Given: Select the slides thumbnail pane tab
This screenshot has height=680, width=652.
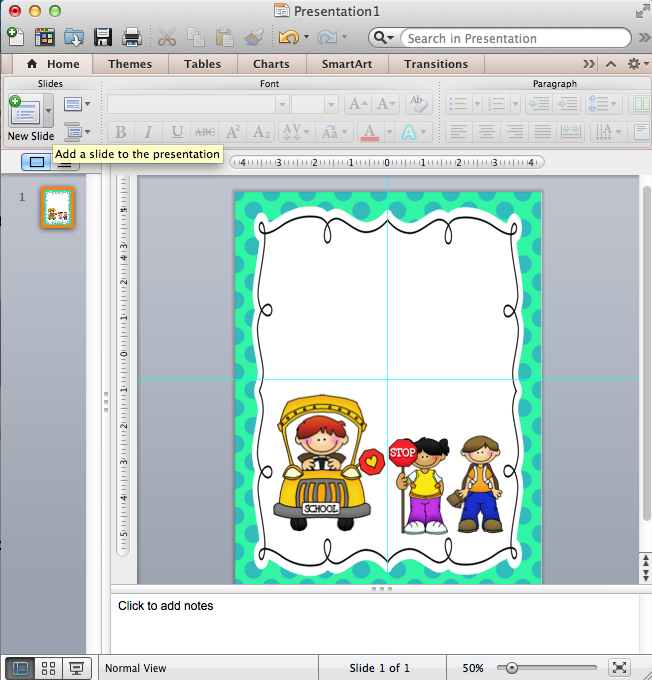Looking at the screenshot, I should pyautogui.click(x=36, y=162).
